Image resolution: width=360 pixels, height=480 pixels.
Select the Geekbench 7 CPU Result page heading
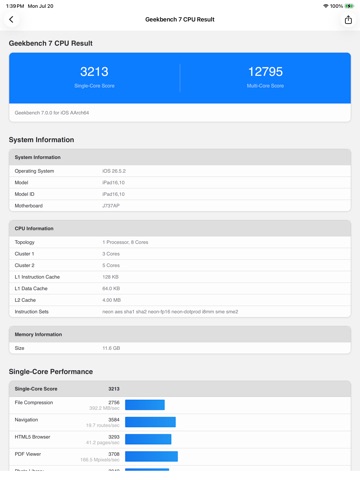click(51, 43)
